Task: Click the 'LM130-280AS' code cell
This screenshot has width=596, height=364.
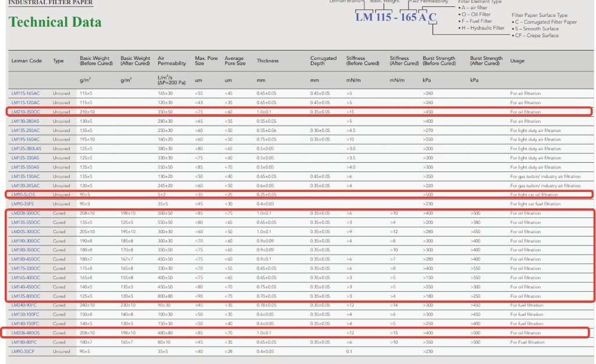Action: click(x=25, y=121)
